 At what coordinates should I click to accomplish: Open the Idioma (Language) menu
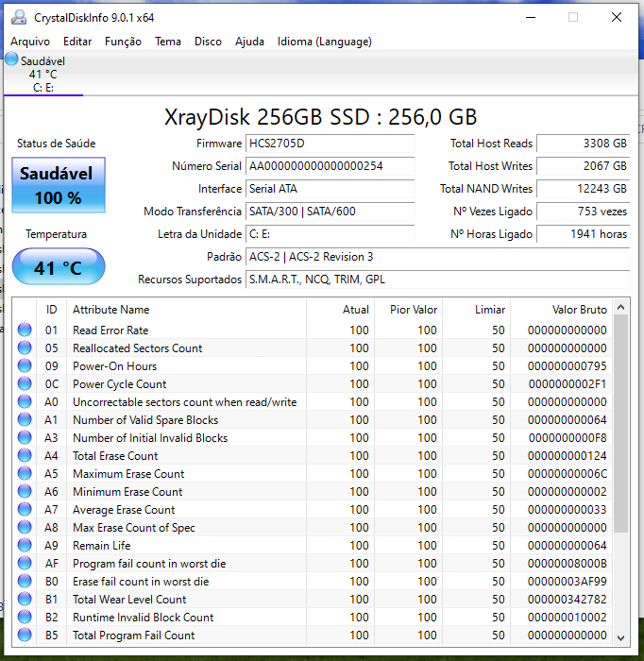pyautogui.click(x=325, y=42)
